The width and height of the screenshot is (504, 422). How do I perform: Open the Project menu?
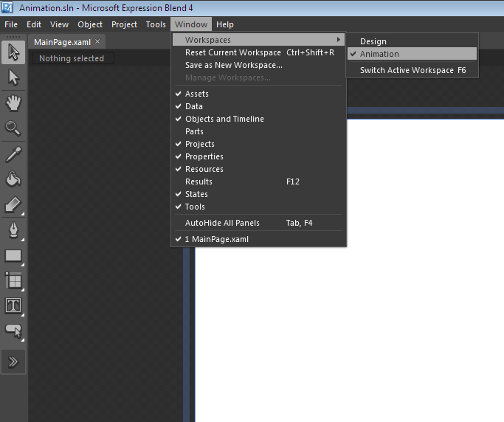124,24
